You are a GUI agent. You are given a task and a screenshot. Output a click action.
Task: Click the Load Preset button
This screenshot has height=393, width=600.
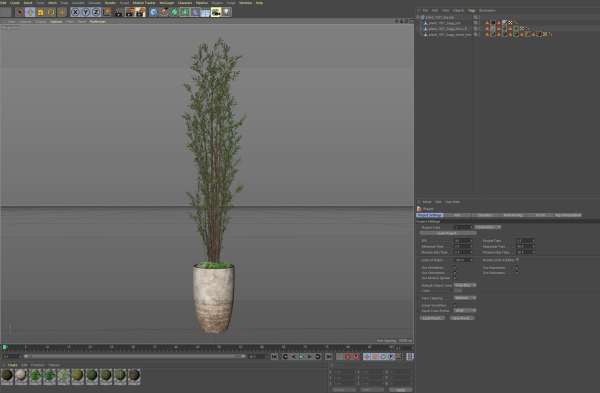pyautogui.click(x=432, y=318)
